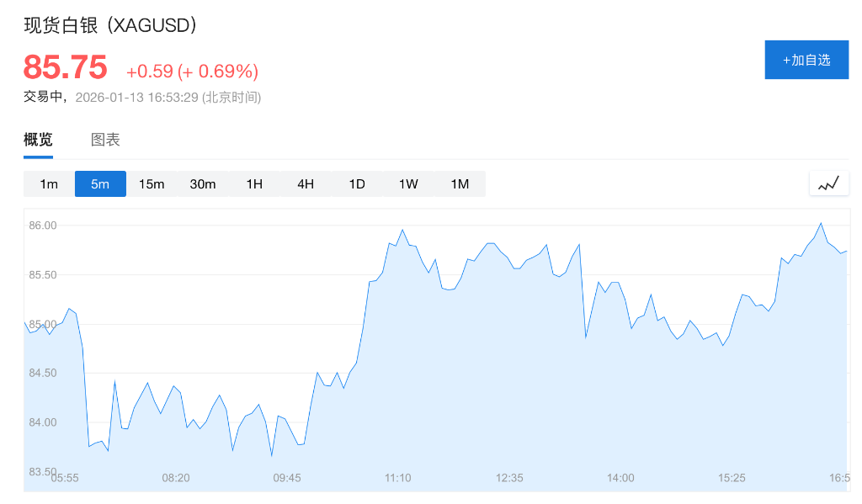Click the 85.75 current price
Image resolution: width=862 pixels, height=504 pixels.
(66, 67)
